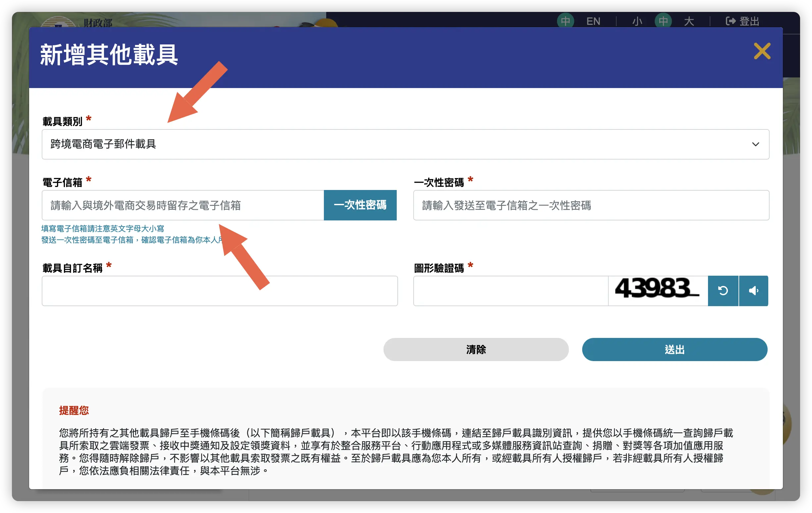Viewport: 812px width, 513px height.
Task: Close the 新增其他載具 dialog with the X
Action: pyautogui.click(x=762, y=51)
